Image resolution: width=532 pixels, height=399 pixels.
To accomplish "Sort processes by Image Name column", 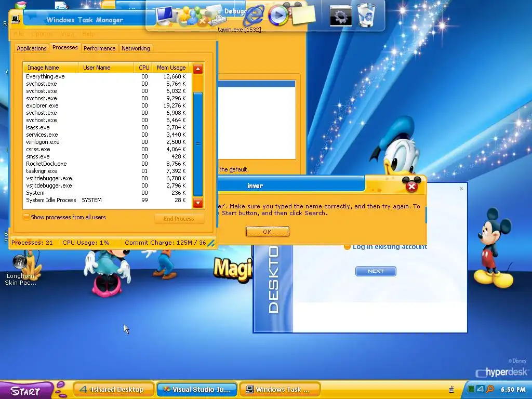I will tap(50, 68).
